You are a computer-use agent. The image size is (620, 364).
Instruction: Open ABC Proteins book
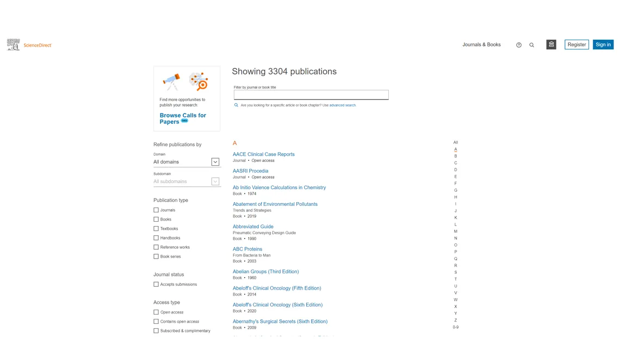[x=247, y=249]
